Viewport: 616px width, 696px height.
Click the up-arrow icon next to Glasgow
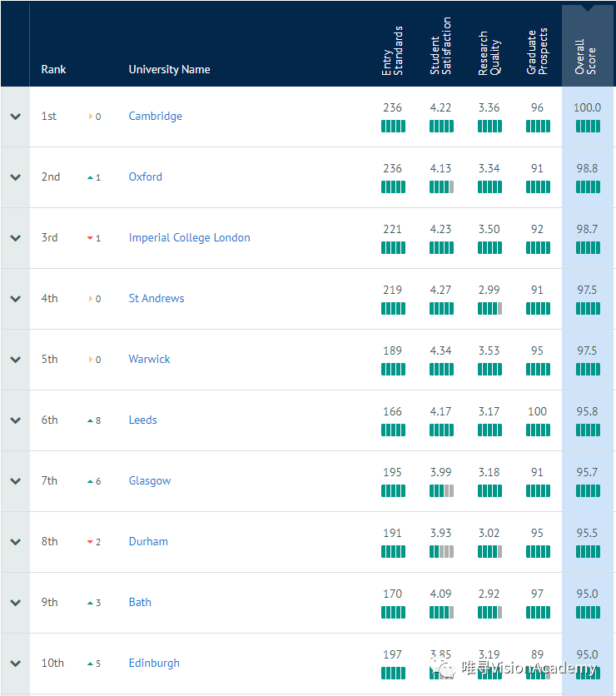[x=92, y=480]
